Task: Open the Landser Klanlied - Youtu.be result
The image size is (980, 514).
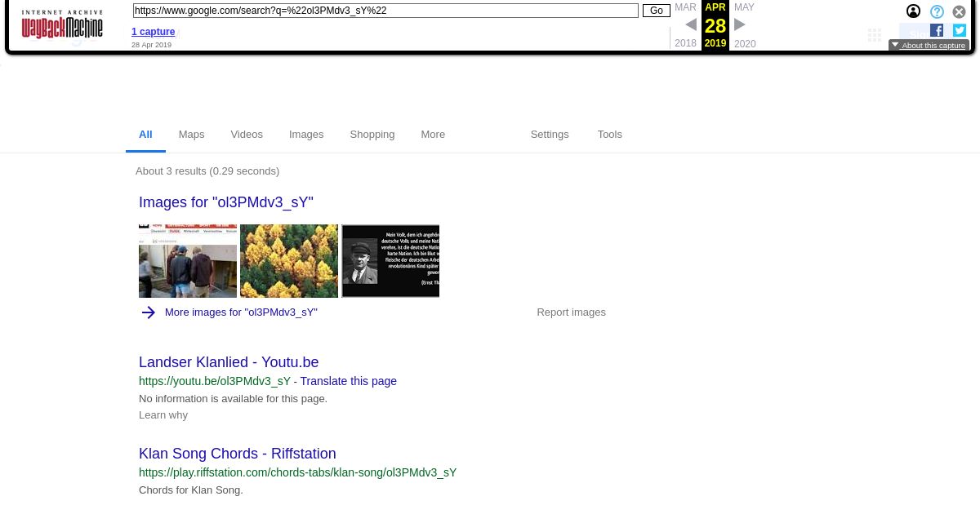Action: click(x=229, y=362)
